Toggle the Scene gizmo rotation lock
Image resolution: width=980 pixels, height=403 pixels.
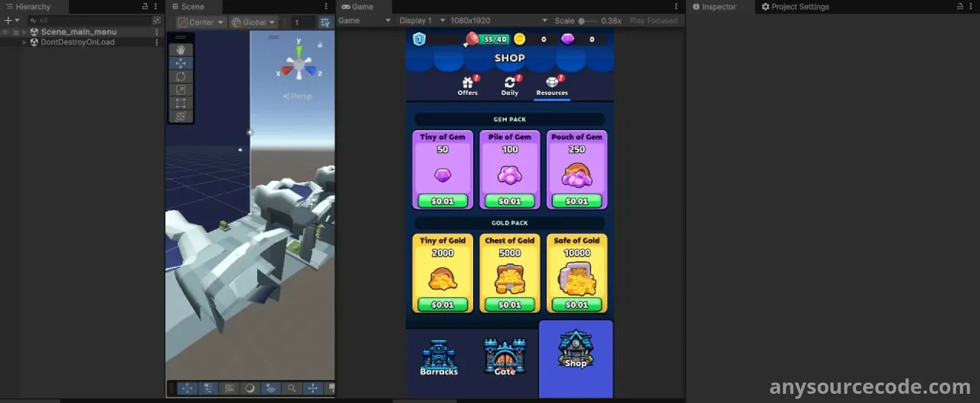[x=320, y=45]
